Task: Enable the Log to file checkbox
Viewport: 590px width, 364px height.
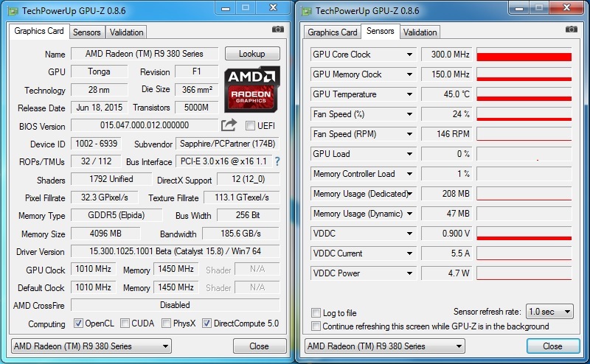Action: (x=316, y=313)
